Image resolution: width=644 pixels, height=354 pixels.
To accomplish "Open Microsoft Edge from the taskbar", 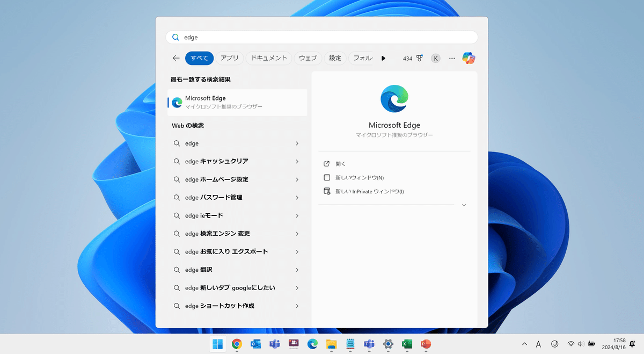I will [x=312, y=344].
